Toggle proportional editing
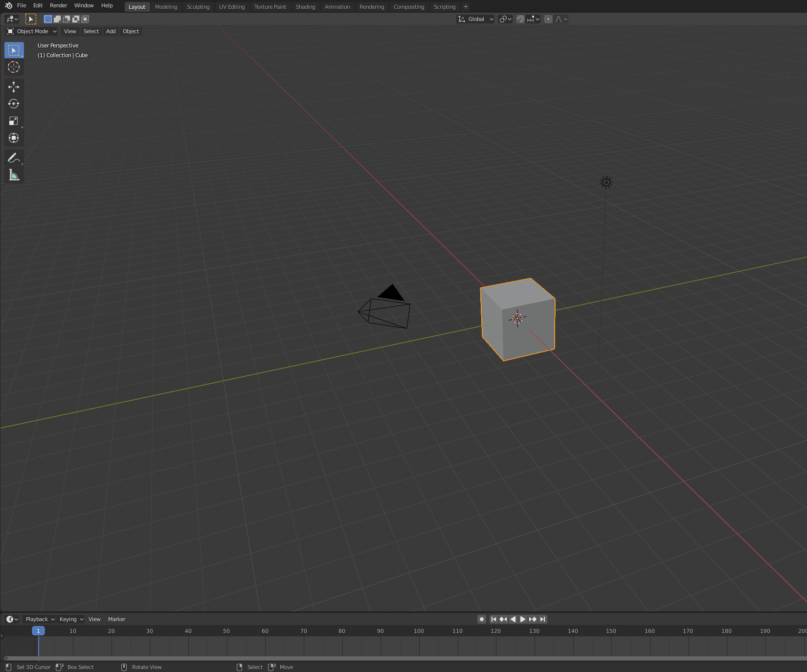 [548, 19]
